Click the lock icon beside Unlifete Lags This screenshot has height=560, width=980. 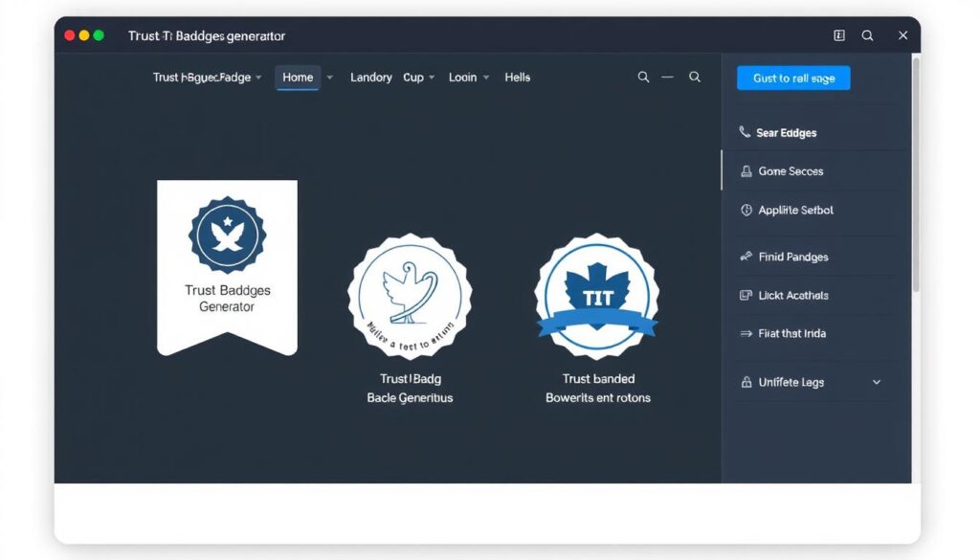click(746, 382)
